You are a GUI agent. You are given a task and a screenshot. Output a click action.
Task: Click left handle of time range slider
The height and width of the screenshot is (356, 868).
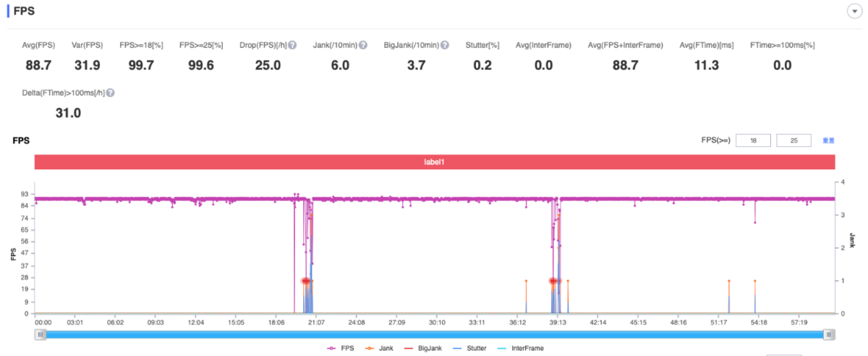click(41, 334)
